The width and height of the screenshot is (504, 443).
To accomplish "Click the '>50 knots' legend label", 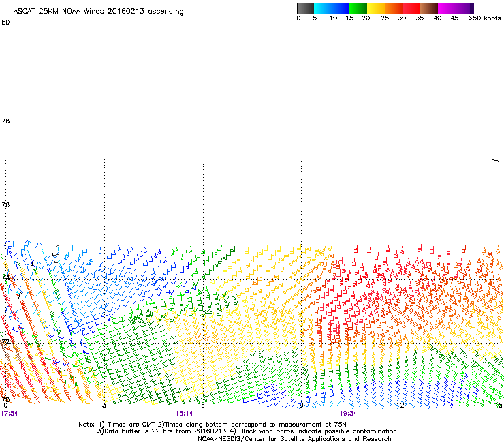I will (484, 18).
